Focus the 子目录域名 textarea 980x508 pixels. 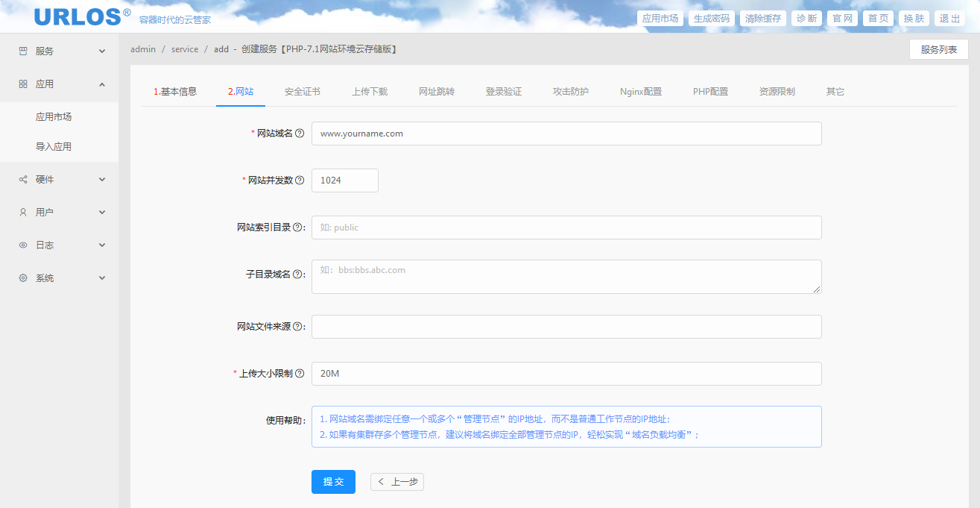click(566, 277)
